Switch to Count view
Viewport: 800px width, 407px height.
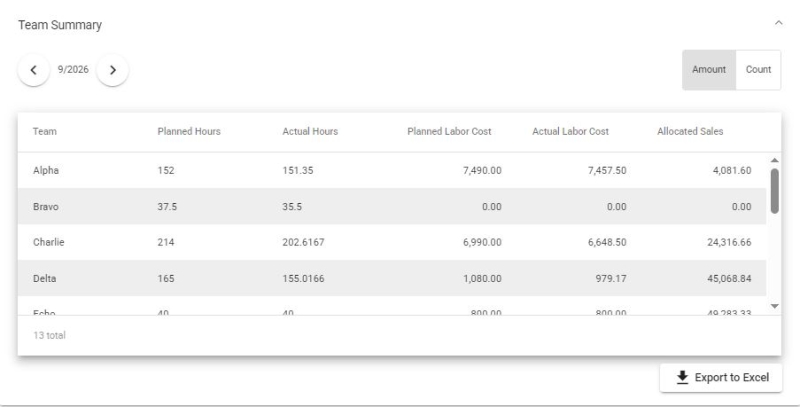(x=758, y=69)
